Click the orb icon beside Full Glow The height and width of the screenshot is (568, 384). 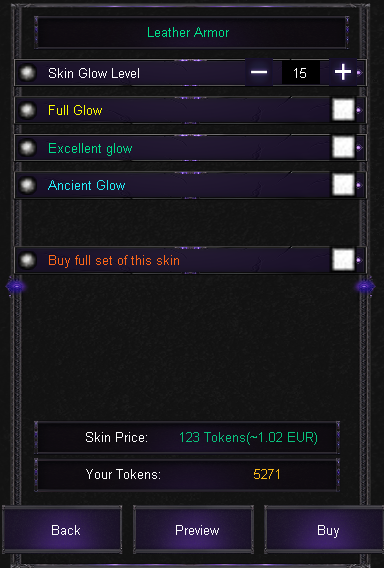pyautogui.click(x=27, y=110)
